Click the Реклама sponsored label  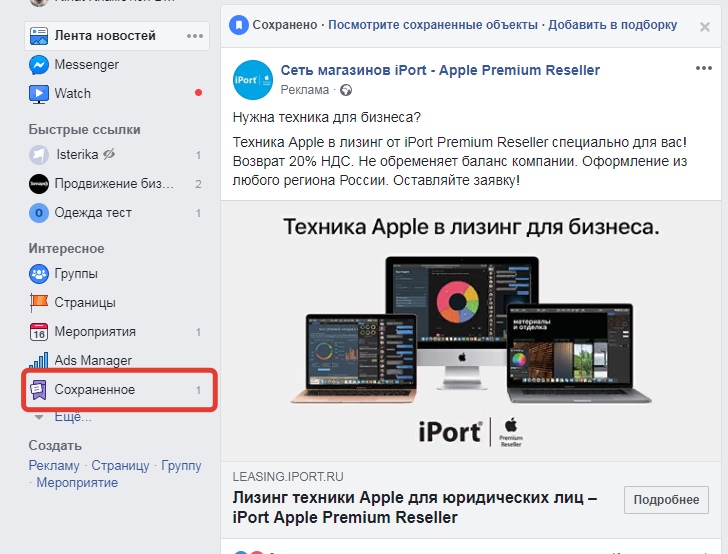pos(305,90)
